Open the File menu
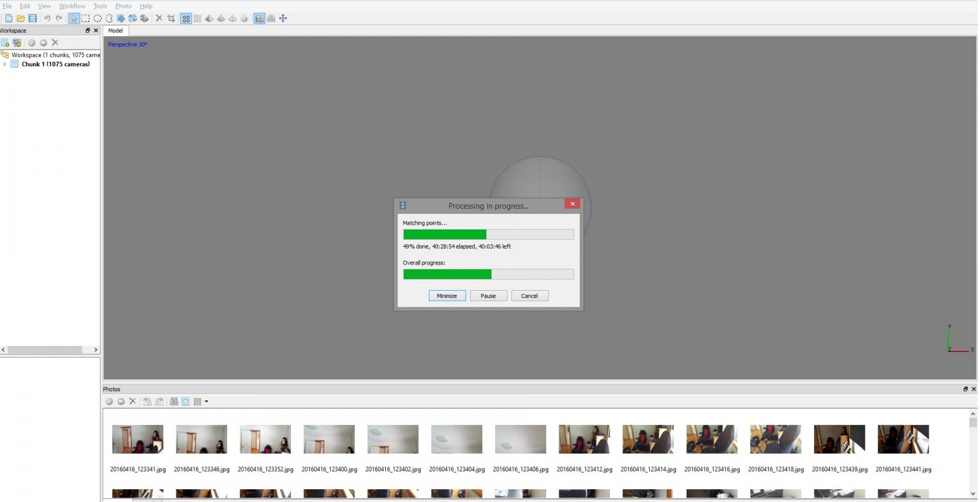Viewport: 980px width, 502px height. (x=7, y=6)
